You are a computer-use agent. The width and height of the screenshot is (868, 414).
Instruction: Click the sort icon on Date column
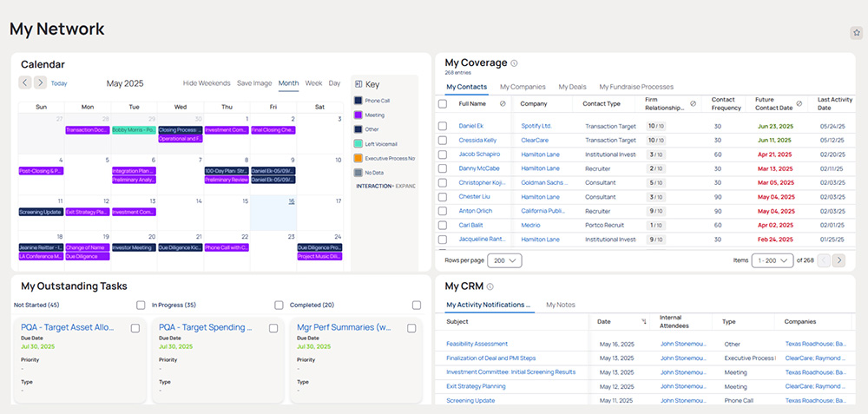click(643, 321)
